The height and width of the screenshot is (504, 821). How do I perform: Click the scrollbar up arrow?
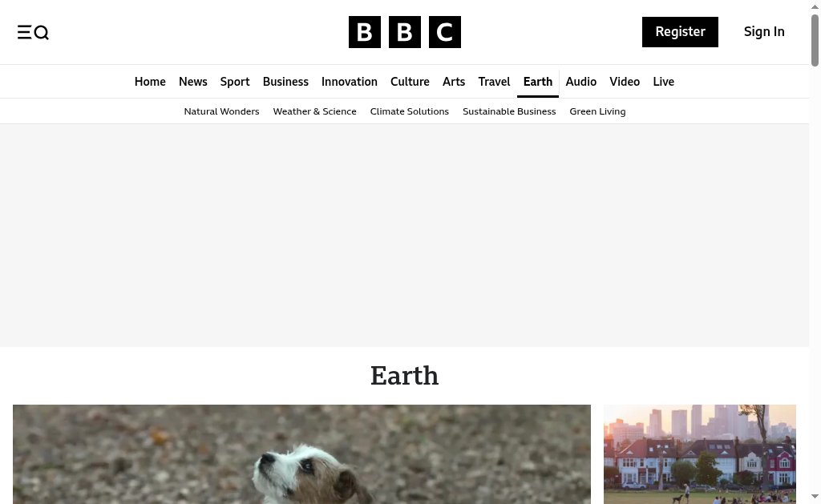point(815,6)
